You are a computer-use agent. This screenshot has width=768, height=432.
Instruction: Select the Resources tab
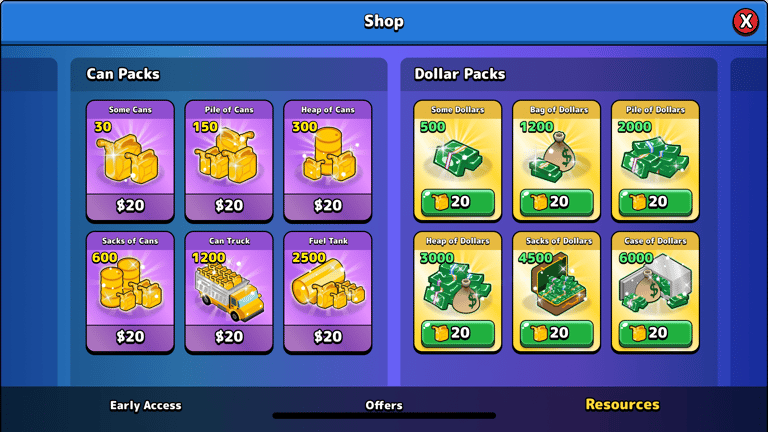click(x=623, y=405)
